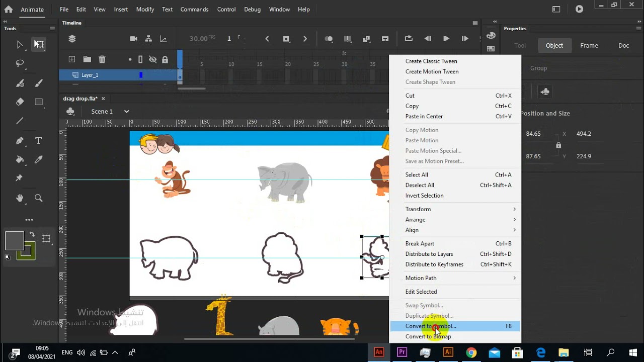Go to the next keyframe
The width and height of the screenshot is (644, 362).
(305, 39)
